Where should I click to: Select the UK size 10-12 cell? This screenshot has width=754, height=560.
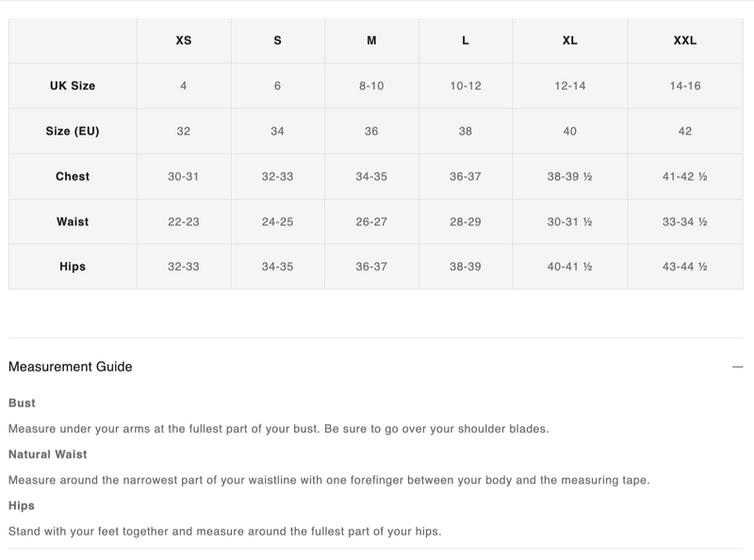coord(466,86)
